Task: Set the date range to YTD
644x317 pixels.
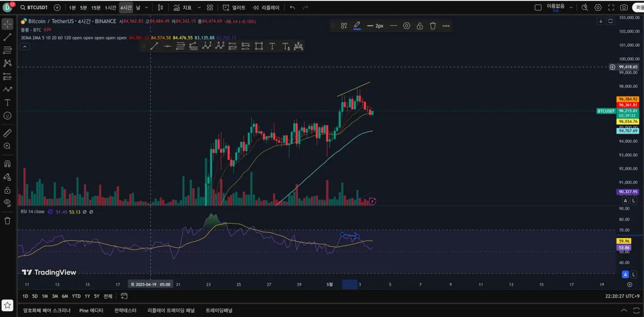Action: pyautogui.click(x=76, y=296)
